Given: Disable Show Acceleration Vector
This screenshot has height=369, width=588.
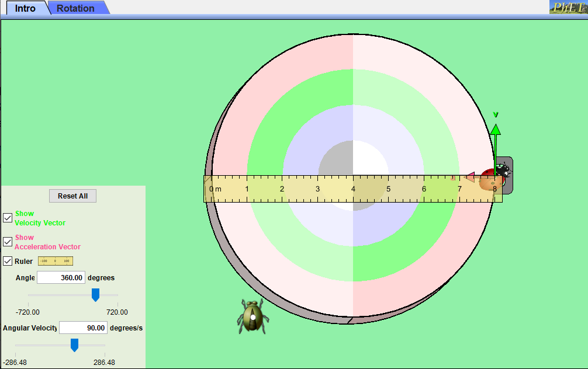Looking at the screenshot, I should (x=8, y=241).
